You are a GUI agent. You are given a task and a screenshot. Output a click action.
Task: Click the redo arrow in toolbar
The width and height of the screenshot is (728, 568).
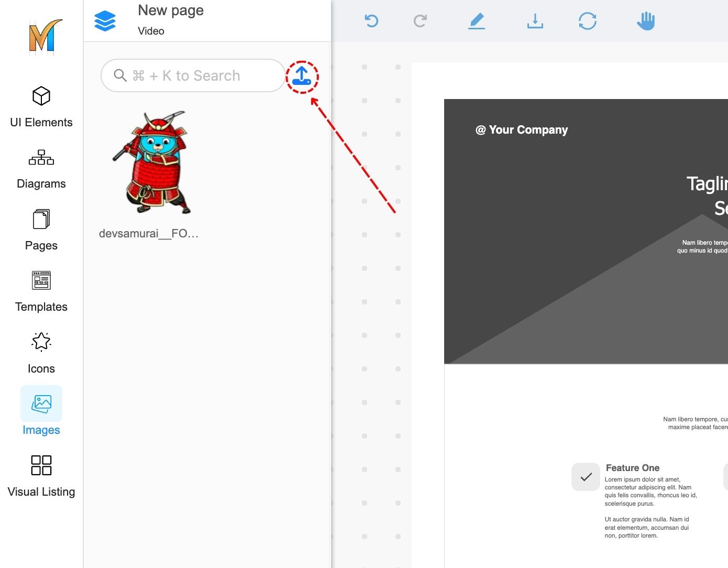pos(420,21)
